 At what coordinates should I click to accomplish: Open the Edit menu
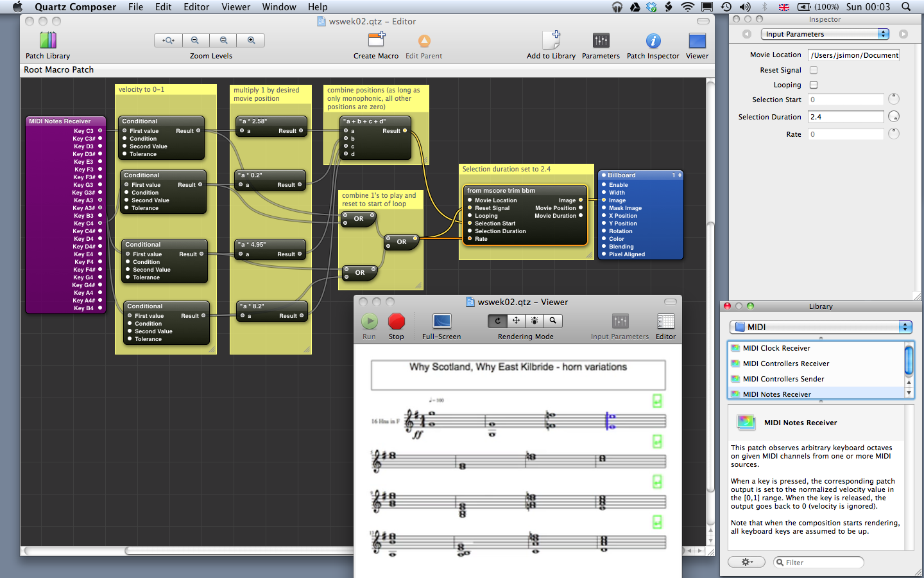coord(164,7)
